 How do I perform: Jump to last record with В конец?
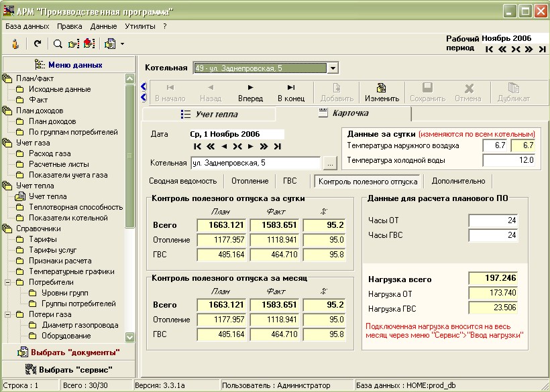tap(290, 92)
